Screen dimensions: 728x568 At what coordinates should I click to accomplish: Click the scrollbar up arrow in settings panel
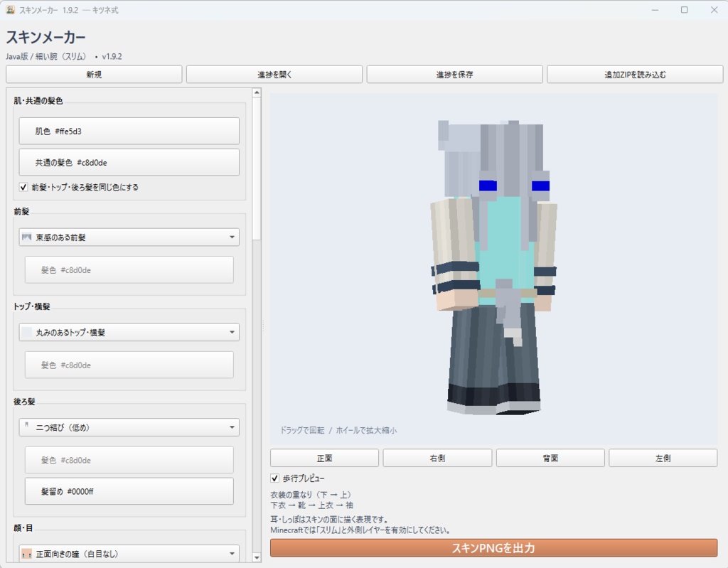pos(257,93)
